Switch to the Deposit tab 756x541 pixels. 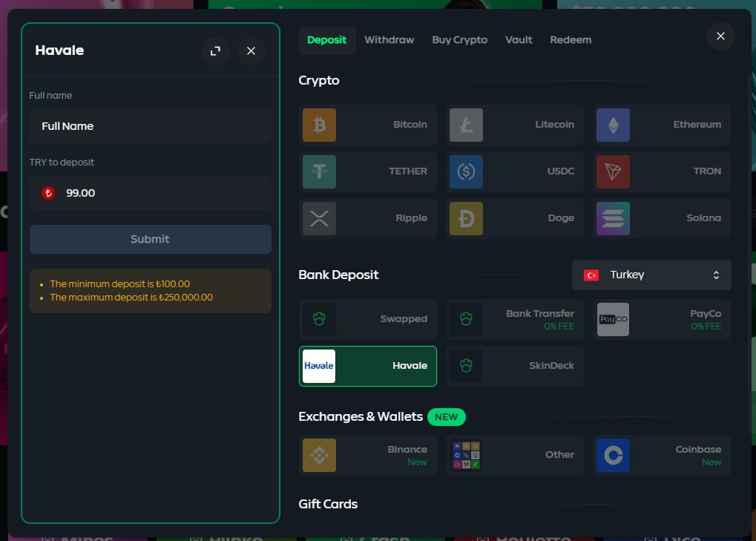[x=327, y=40]
